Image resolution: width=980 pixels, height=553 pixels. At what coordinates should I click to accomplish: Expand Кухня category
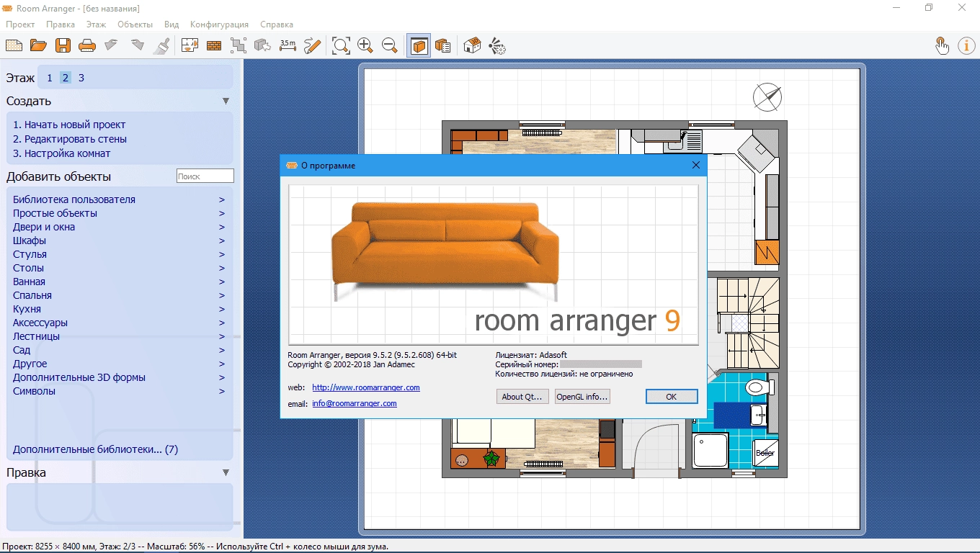click(119, 309)
